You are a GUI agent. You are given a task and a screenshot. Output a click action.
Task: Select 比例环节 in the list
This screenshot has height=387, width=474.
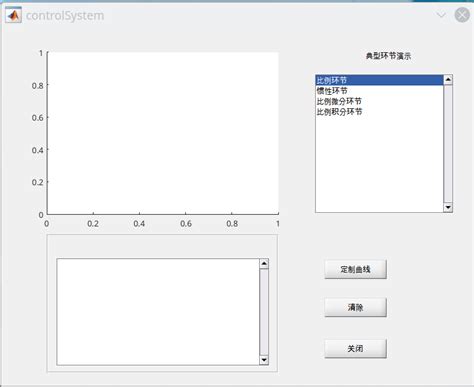(x=379, y=80)
